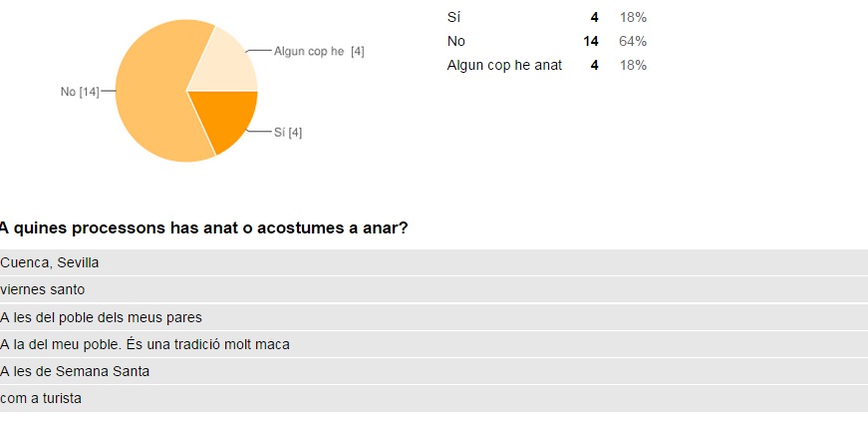The height and width of the screenshot is (426, 868).
Task: Click the 'Algun cop he [4]' chart label
Action: click(x=319, y=51)
